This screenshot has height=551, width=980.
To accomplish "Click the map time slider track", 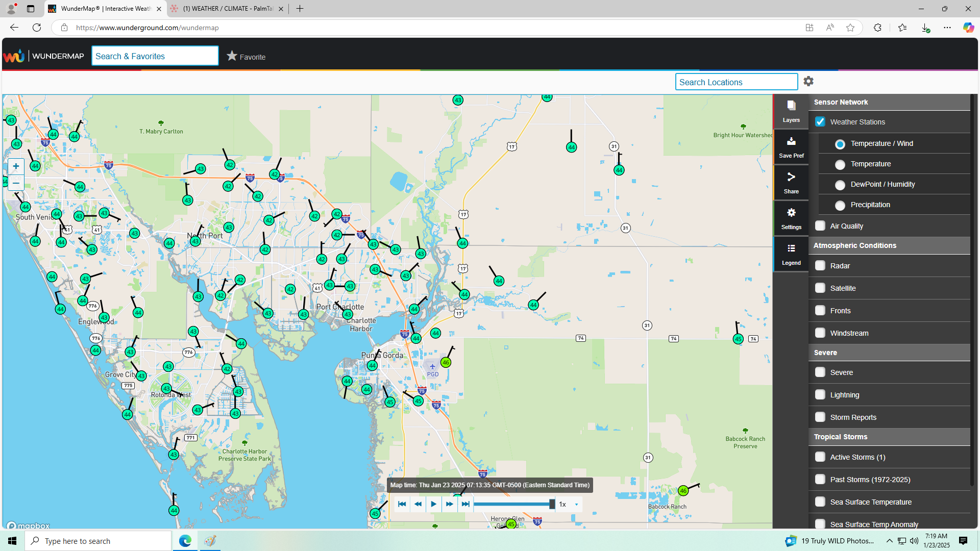I will (x=511, y=505).
